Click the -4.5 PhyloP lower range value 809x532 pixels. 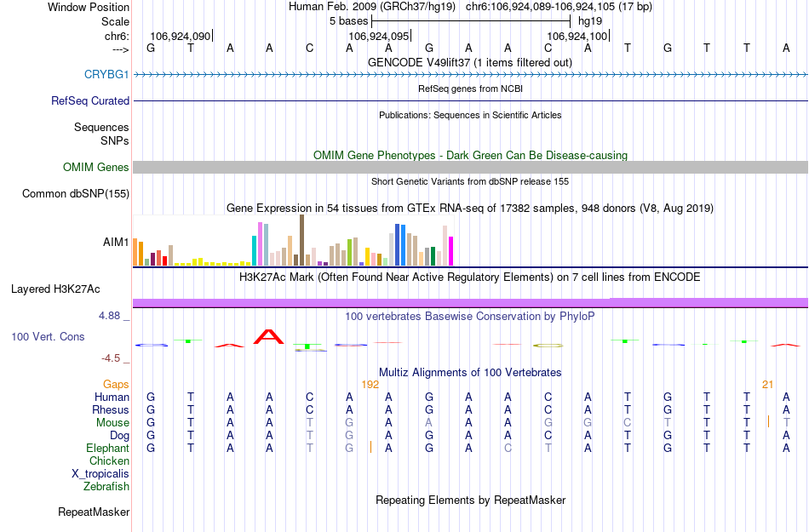(111, 358)
